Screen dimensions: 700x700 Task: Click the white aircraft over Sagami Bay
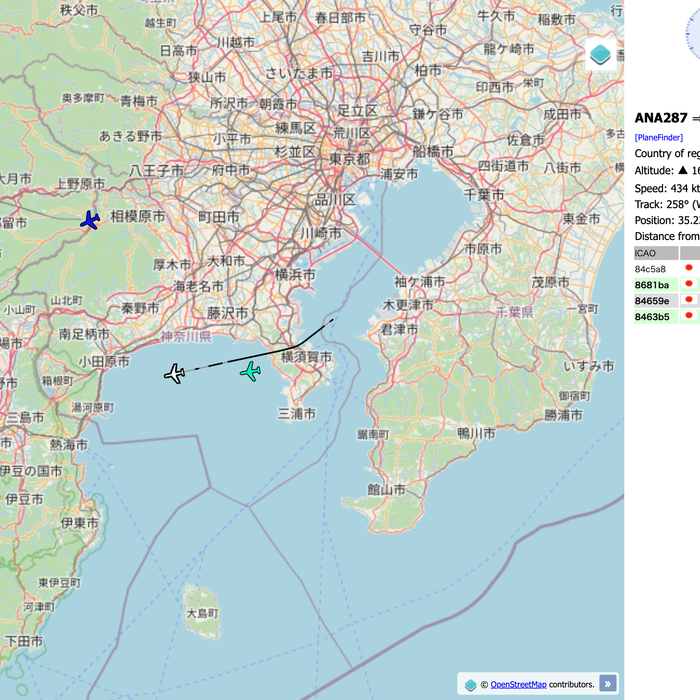coord(175,374)
